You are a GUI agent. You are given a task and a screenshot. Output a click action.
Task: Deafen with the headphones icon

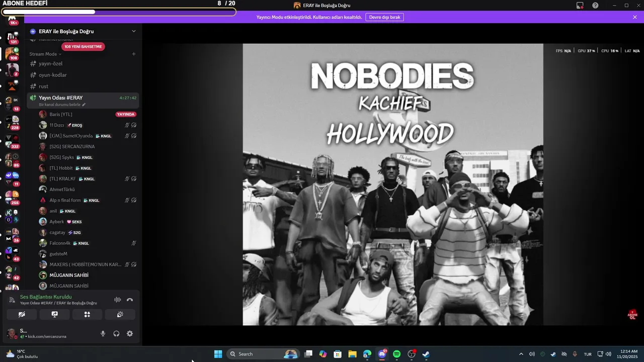pyautogui.click(x=116, y=333)
